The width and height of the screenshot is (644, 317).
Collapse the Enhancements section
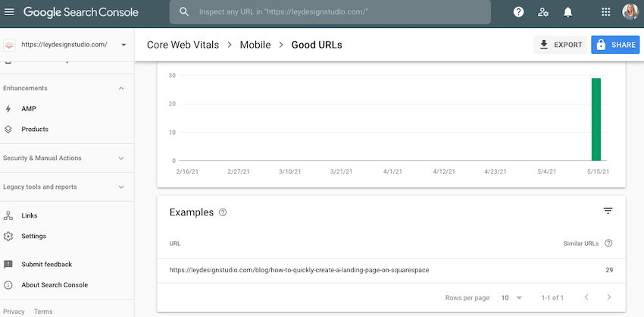pyautogui.click(x=121, y=89)
